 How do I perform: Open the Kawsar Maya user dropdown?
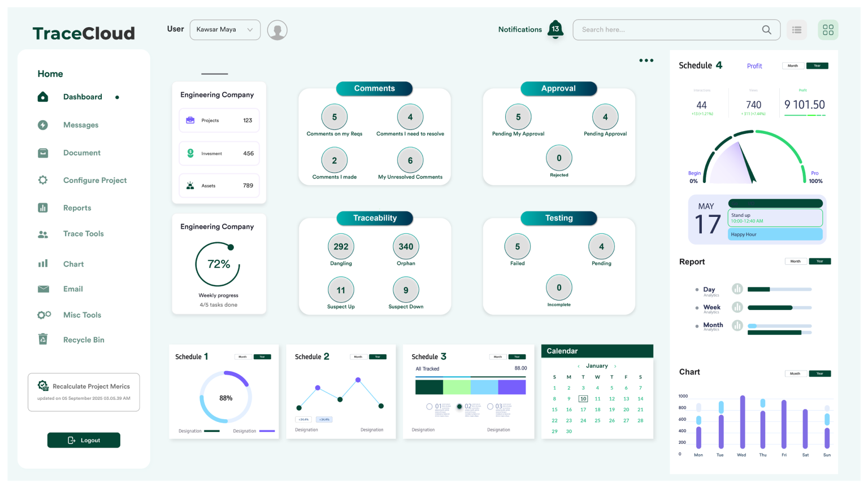tap(225, 29)
